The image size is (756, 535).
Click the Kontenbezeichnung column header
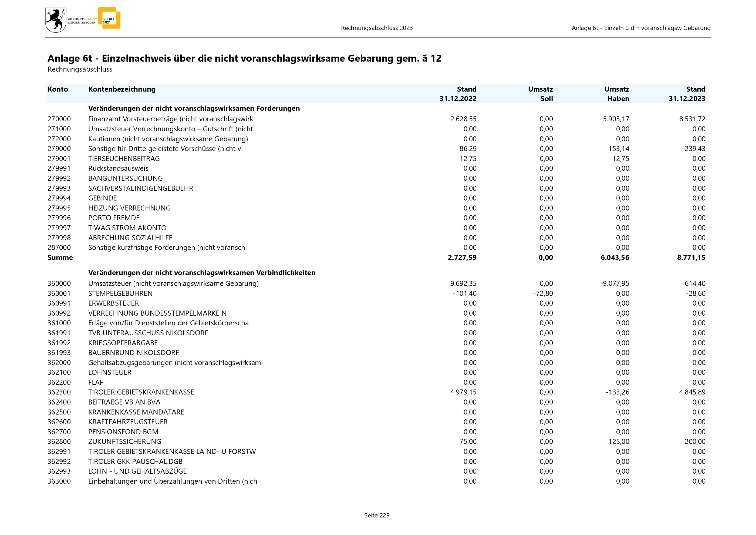pos(122,89)
